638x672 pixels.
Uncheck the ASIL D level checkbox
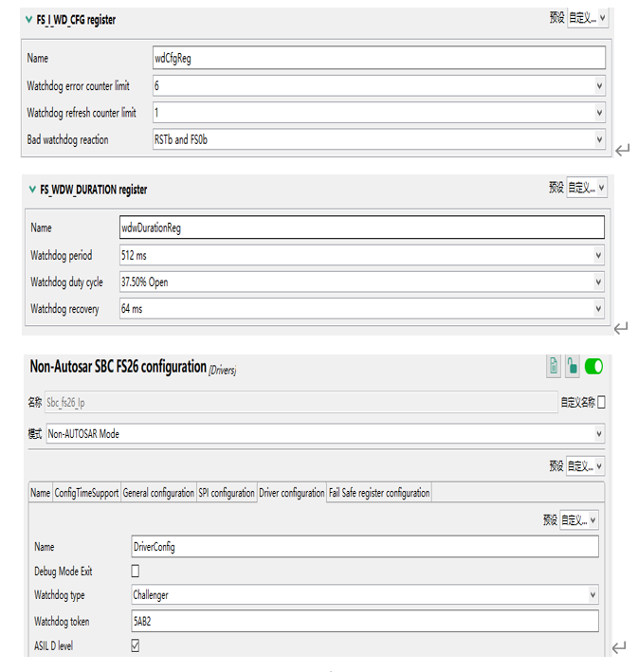(135, 645)
